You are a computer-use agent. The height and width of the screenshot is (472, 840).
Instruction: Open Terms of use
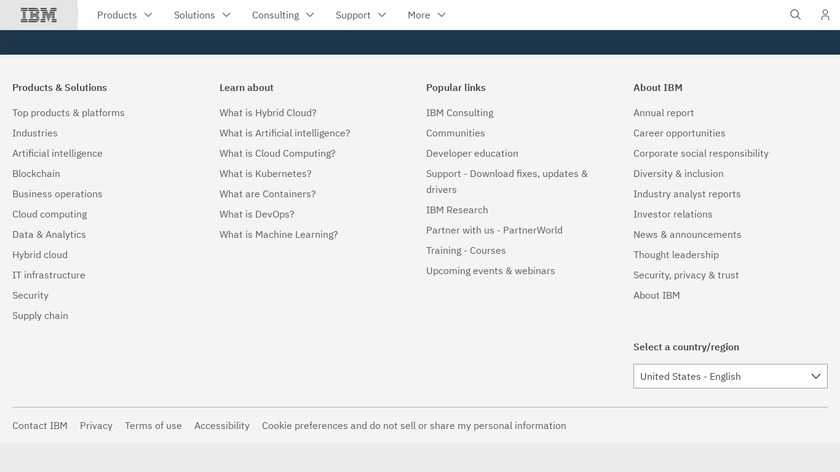pos(153,425)
